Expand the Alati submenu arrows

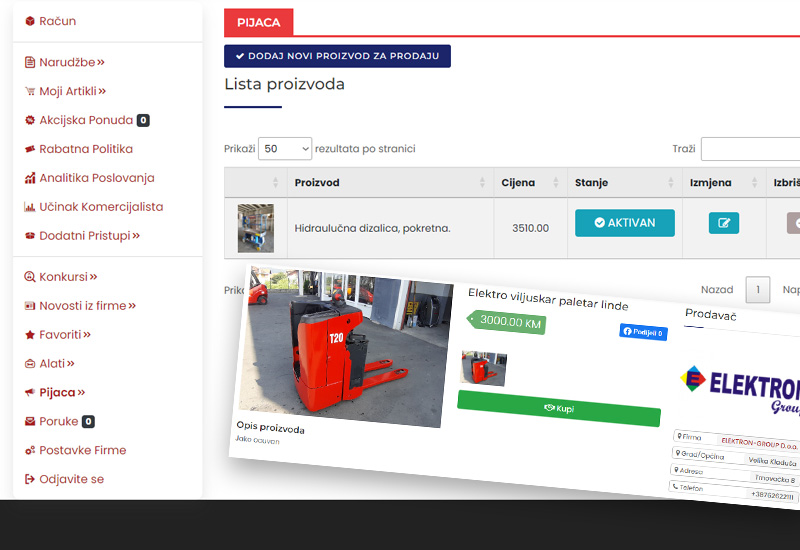point(70,364)
